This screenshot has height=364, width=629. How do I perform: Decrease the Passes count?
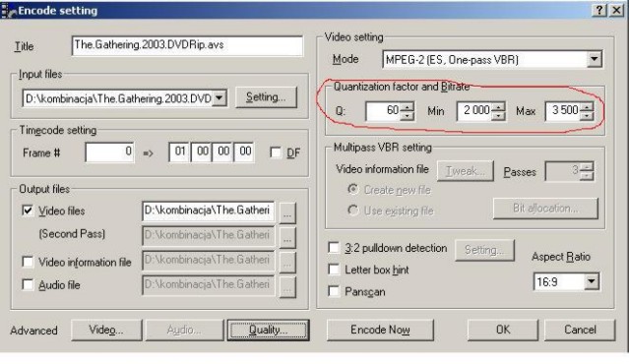pos(587,175)
